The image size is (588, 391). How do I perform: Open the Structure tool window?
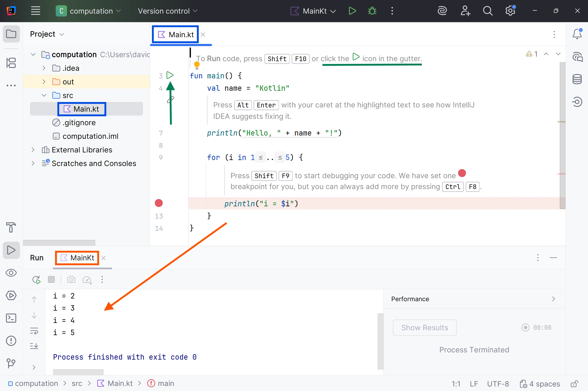click(x=11, y=63)
